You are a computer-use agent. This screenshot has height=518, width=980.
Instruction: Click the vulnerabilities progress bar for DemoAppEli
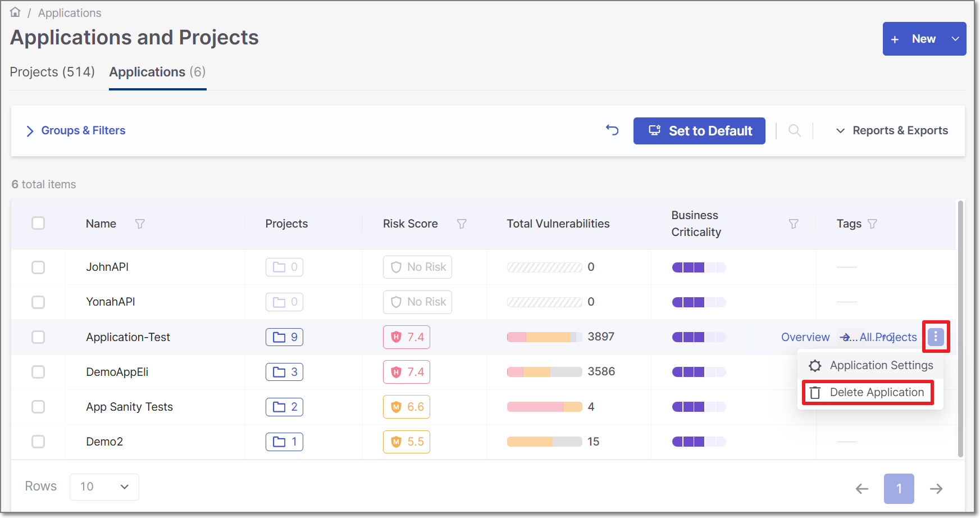coord(544,371)
